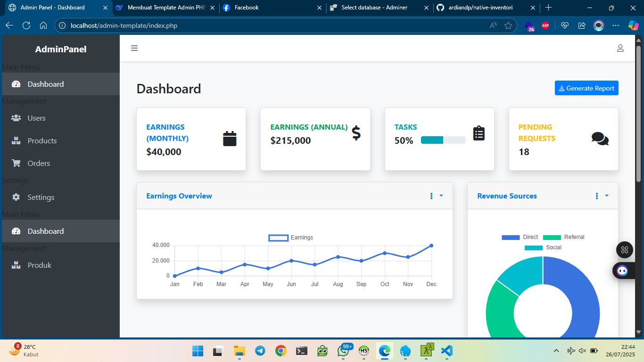Switch to the Select database - Adminer tab
This screenshot has height=362, width=644.
pyautogui.click(x=380, y=8)
